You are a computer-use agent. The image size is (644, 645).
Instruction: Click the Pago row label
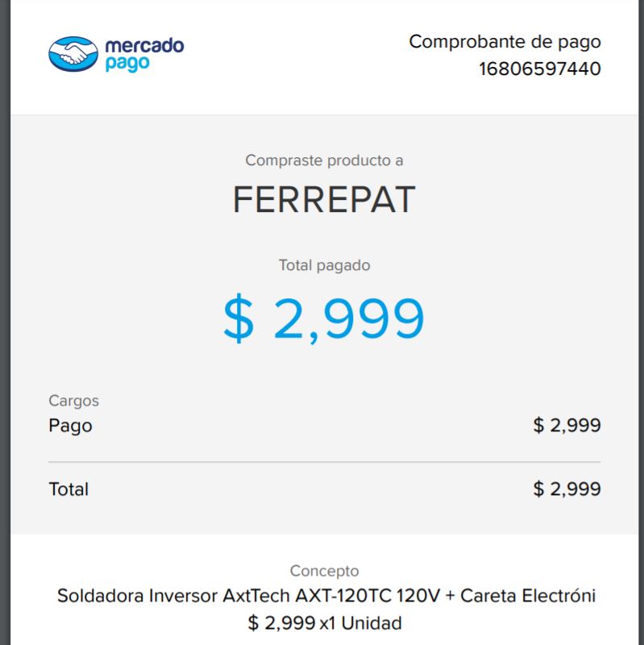(x=70, y=426)
